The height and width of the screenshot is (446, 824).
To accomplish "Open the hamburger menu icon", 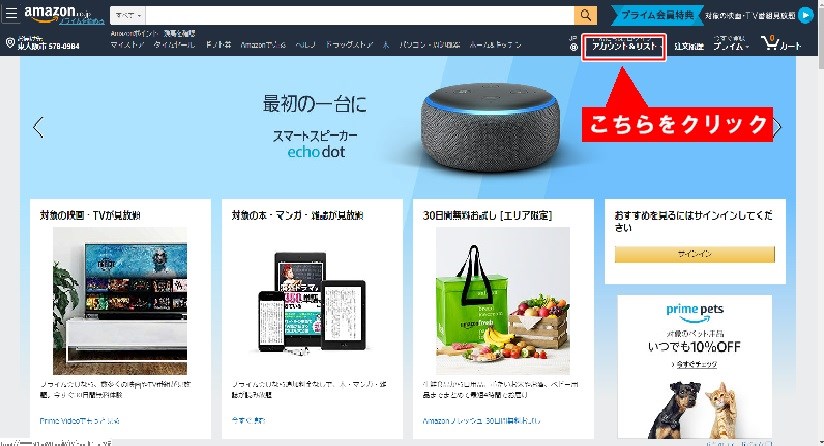I will [11, 14].
